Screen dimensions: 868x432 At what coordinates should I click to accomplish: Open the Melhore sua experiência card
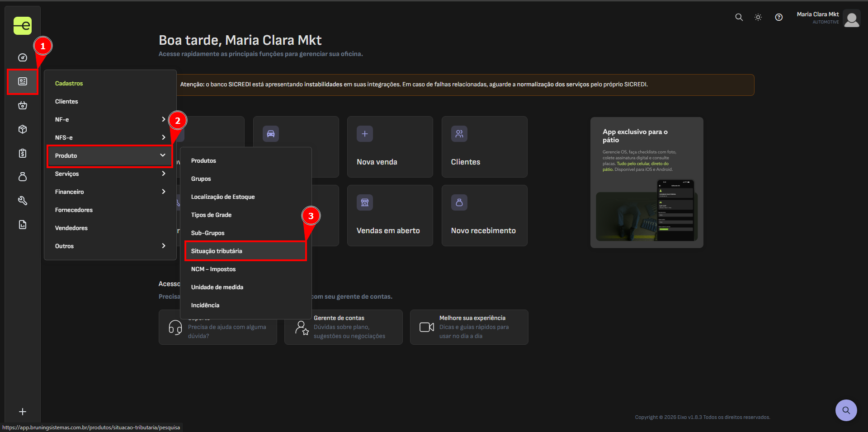click(469, 327)
